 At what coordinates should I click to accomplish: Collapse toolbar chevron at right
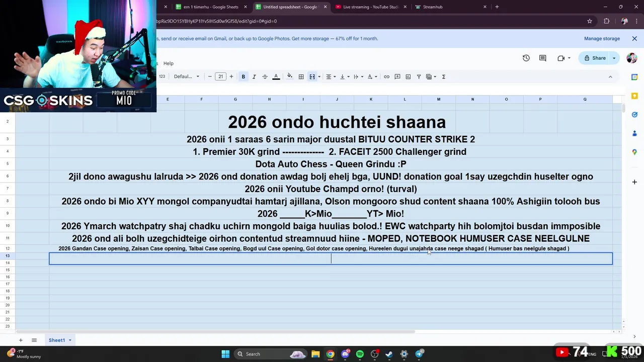[x=610, y=76]
